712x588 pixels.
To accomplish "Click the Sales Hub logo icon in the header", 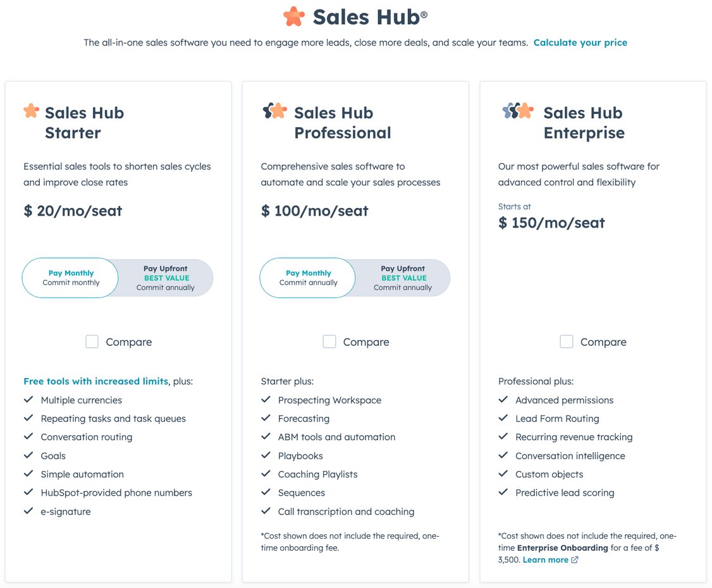I will [x=293, y=16].
